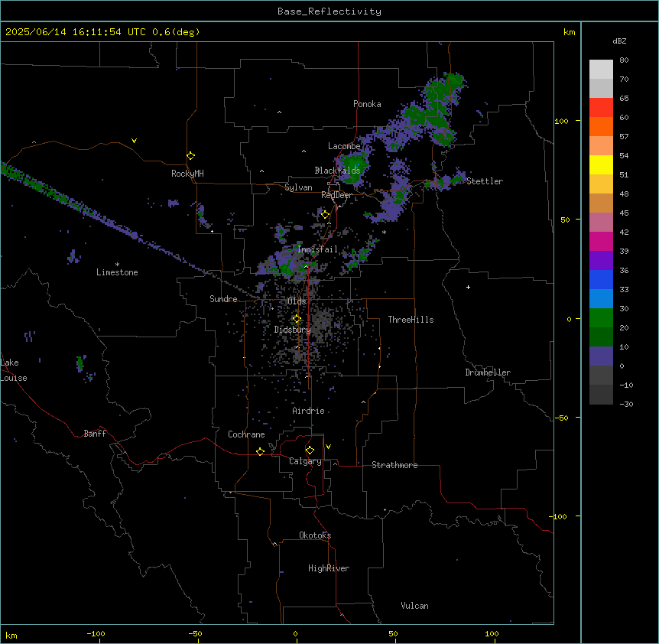This screenshot has width=659, height=644.
Task: Select the Sundre city label
Action: click(x=223, y=299)
